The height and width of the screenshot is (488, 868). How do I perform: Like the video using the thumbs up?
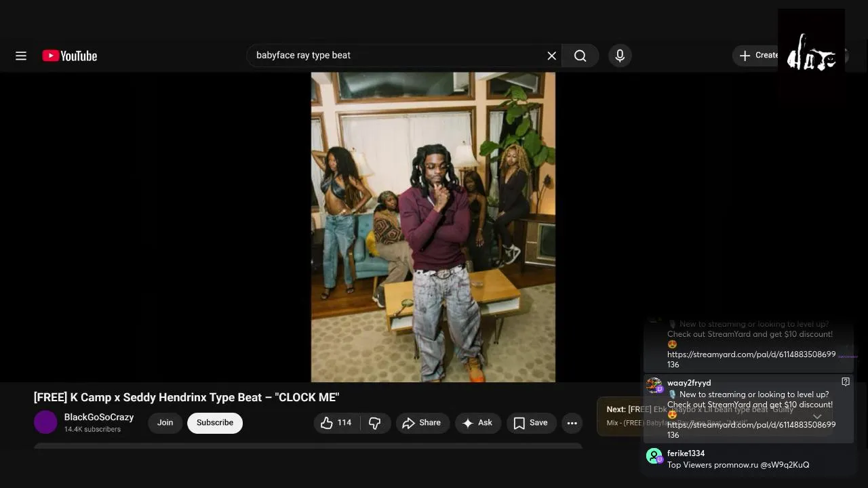(x=327, y=423)
